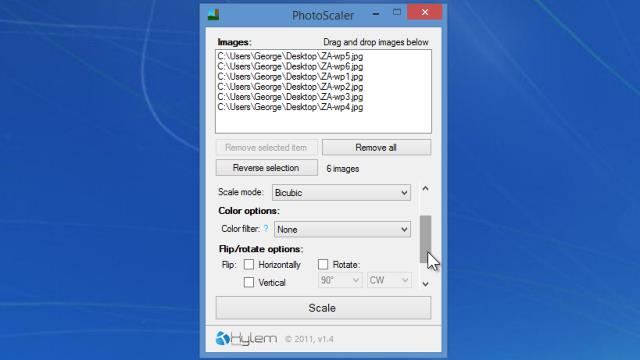This screenshot has width=640, height=360.
Task: Click the options panel scroll down arrow
Action: point(425,284)
